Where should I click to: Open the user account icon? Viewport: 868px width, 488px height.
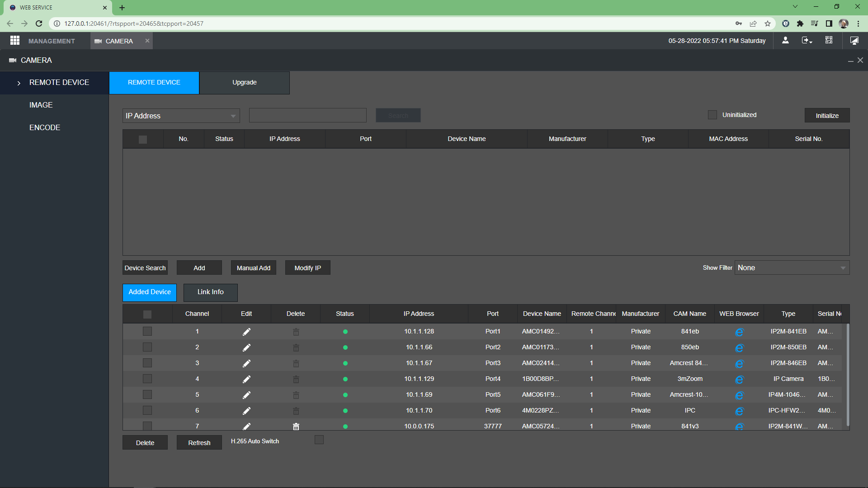click(785, 40)
